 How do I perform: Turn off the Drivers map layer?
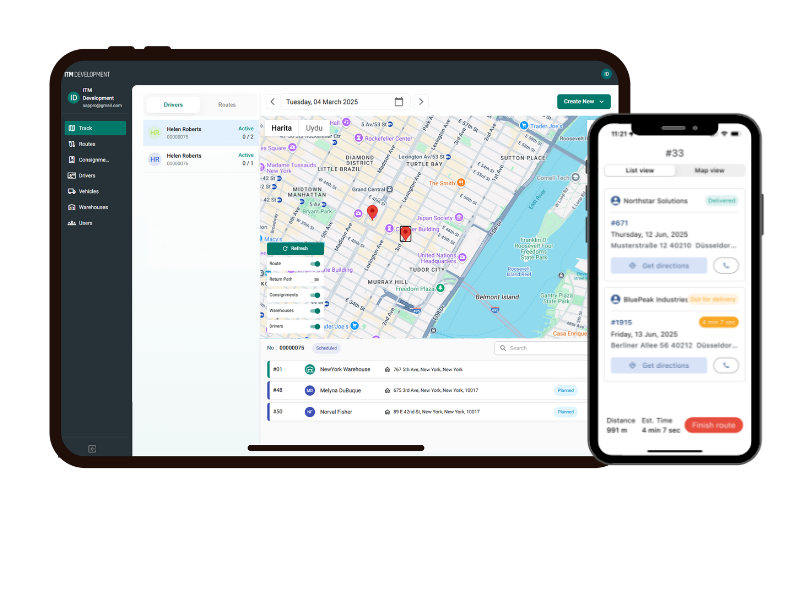(x=315, y=326)
